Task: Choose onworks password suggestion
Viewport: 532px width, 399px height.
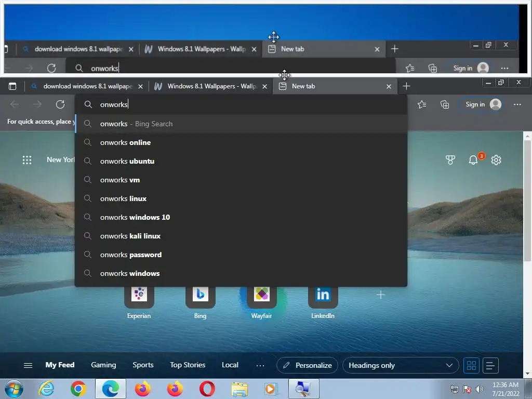Action: pos(241,255)
